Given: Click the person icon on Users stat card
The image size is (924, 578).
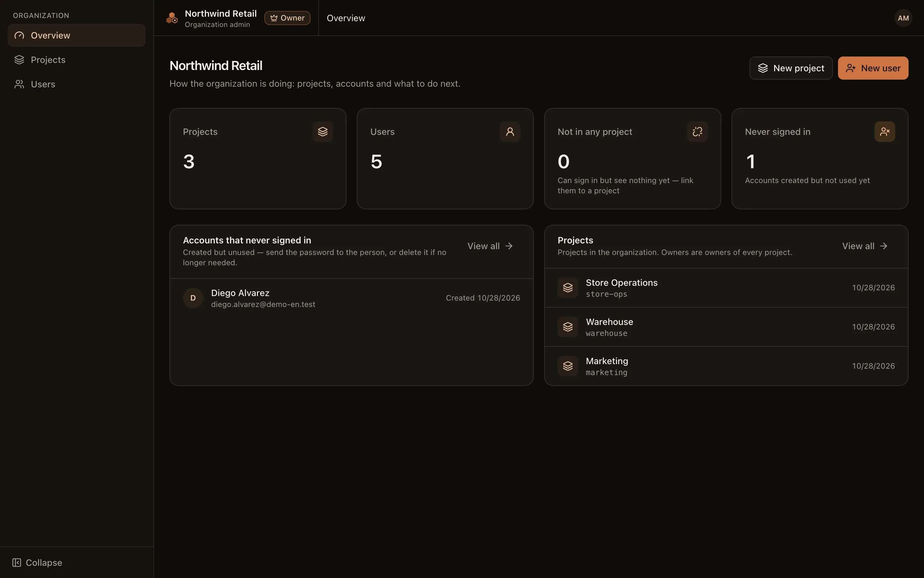Looking at the screenshot, I should click(x=510, y=132).
